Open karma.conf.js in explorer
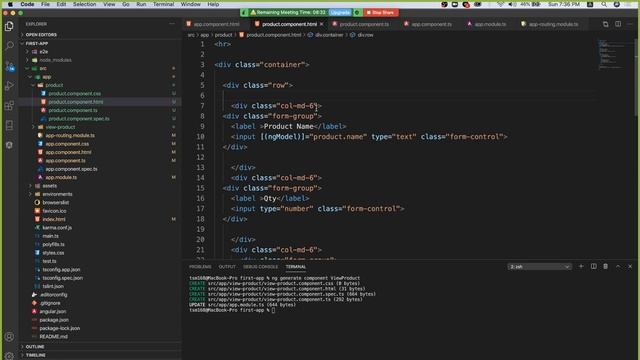Viewport: 640px width, 360px height. [57, 228]
